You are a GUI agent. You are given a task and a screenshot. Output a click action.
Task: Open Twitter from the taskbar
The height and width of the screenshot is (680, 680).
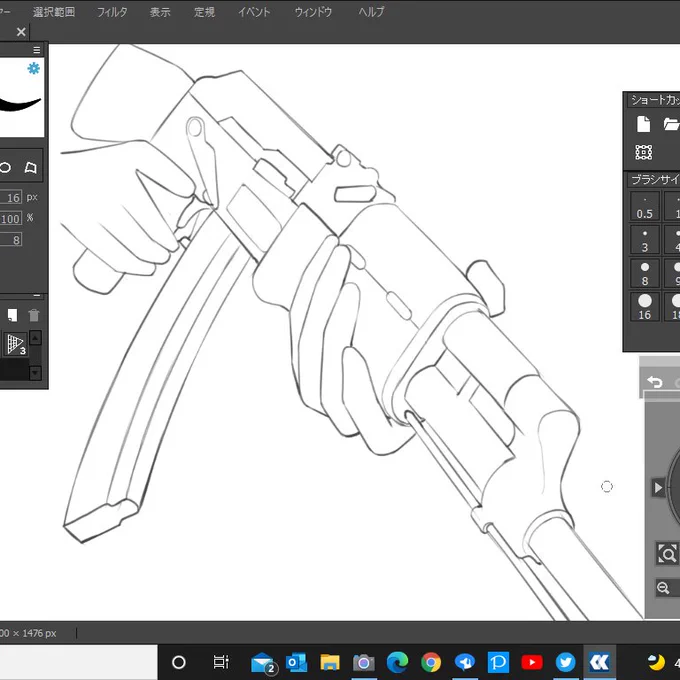pos(566,662)
